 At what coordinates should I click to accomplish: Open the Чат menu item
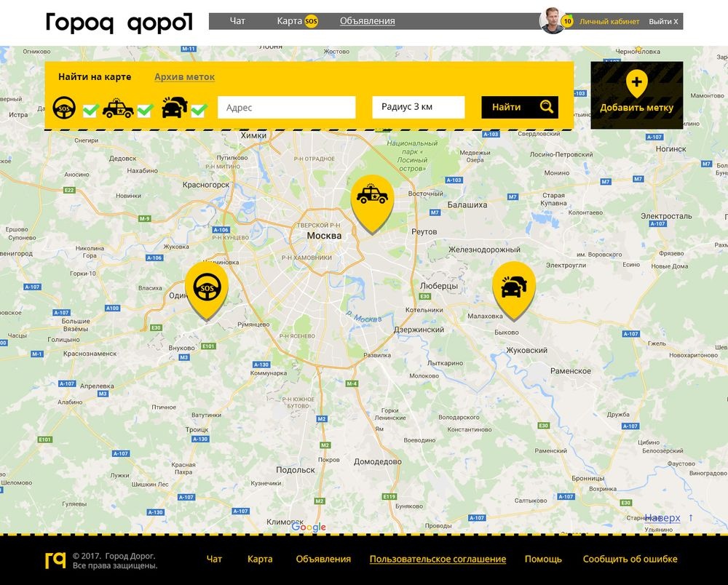coord(237,21)
